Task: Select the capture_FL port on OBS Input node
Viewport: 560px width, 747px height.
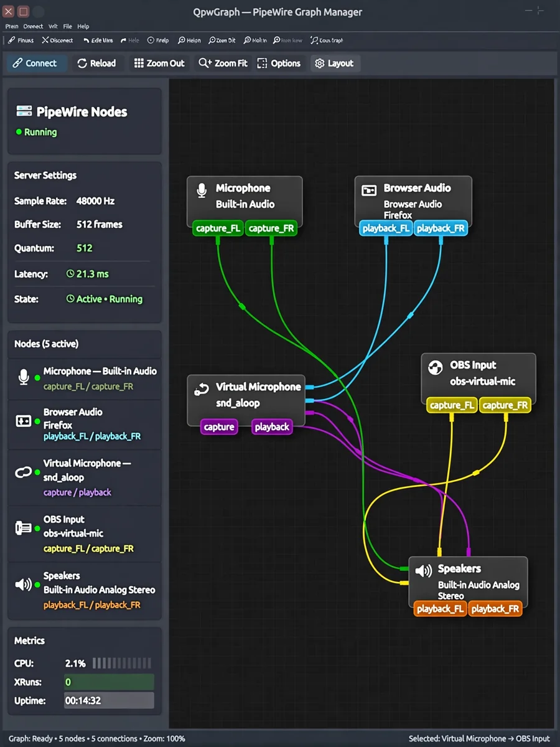Action: [x=452, y=405]
